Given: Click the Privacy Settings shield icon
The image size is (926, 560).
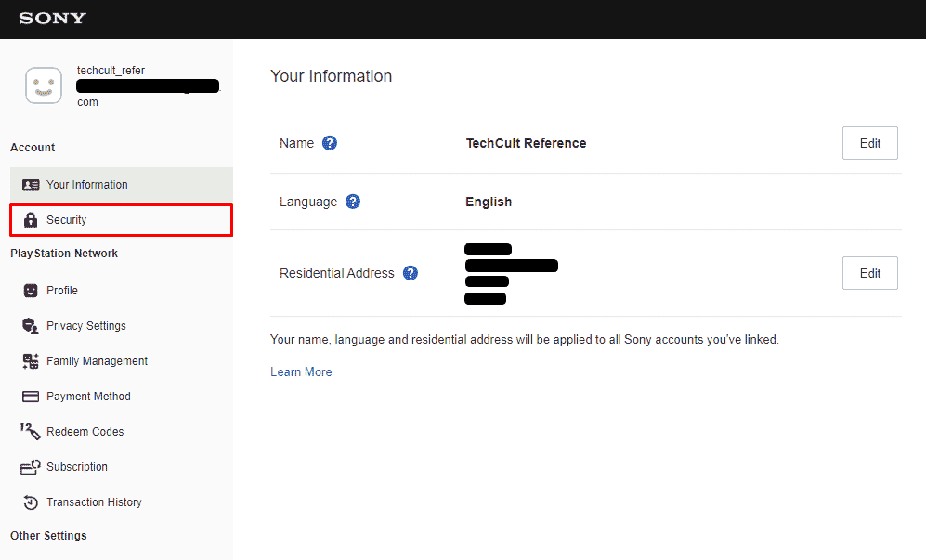Looking at the screenshot, I should [31, 326].
